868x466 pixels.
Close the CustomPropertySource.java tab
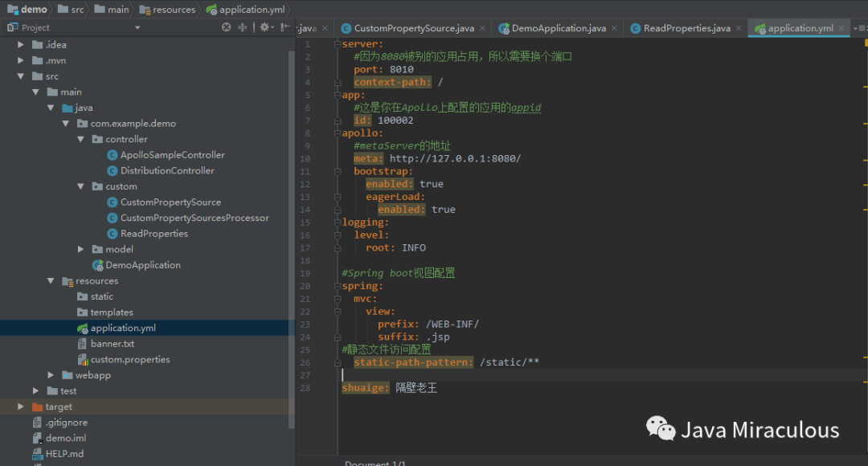click(x=482, y=28)
